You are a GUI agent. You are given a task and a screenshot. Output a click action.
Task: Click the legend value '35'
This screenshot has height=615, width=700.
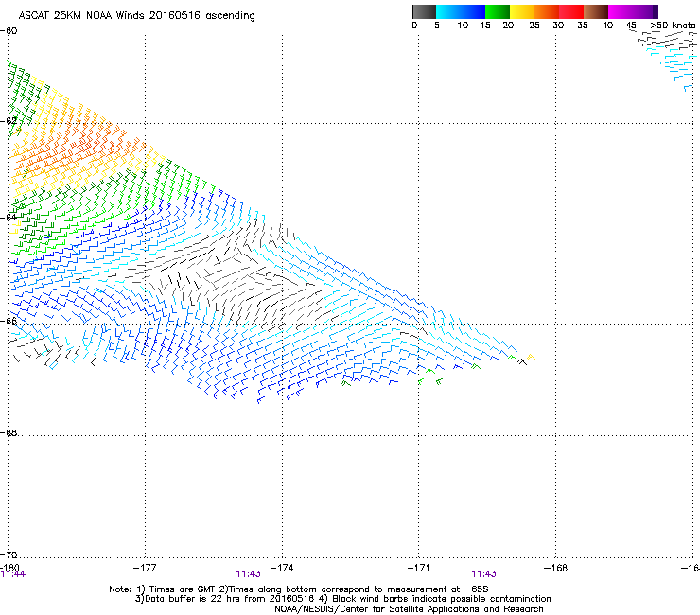click(583, 26)
